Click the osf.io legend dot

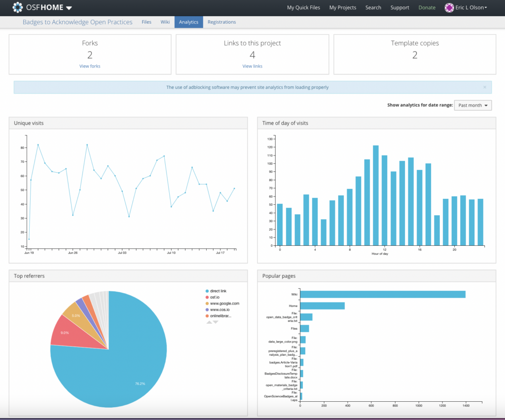tap(207, 297)
